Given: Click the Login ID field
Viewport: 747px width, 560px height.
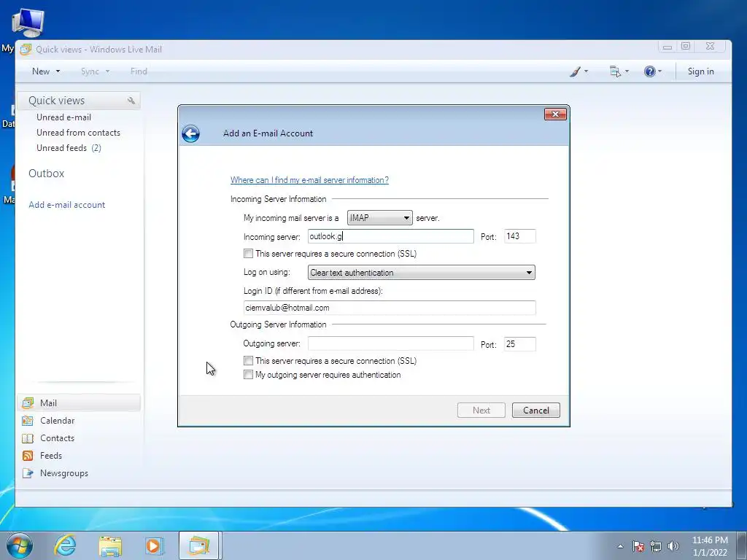Looking at the screenshot, I should pyautogui.click(x=390, y=308).
